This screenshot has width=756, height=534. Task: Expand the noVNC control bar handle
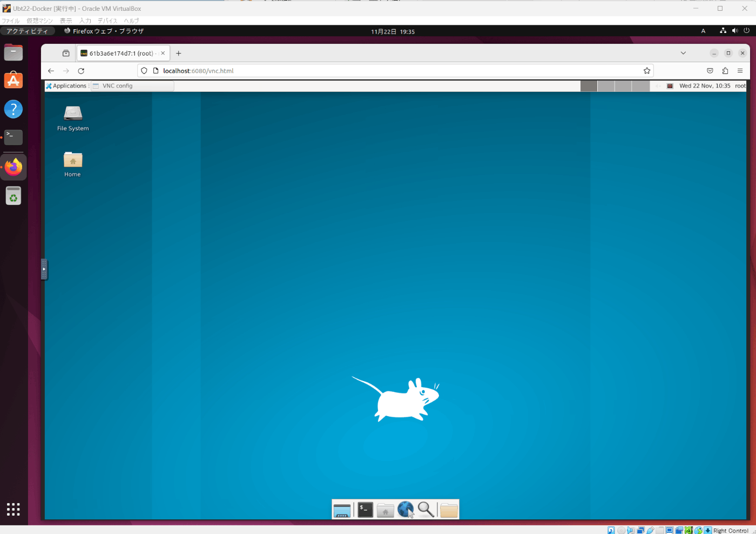(44, 269)
